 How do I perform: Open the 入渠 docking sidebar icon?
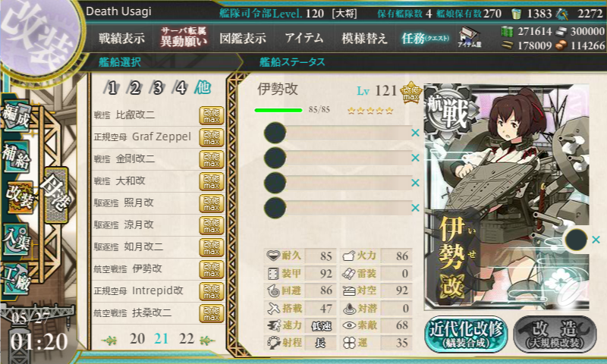point(16,240)
